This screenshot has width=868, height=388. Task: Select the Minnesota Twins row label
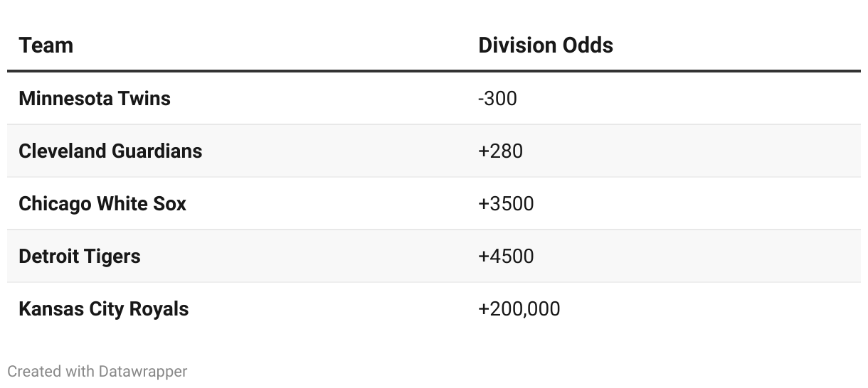(95, 98)
